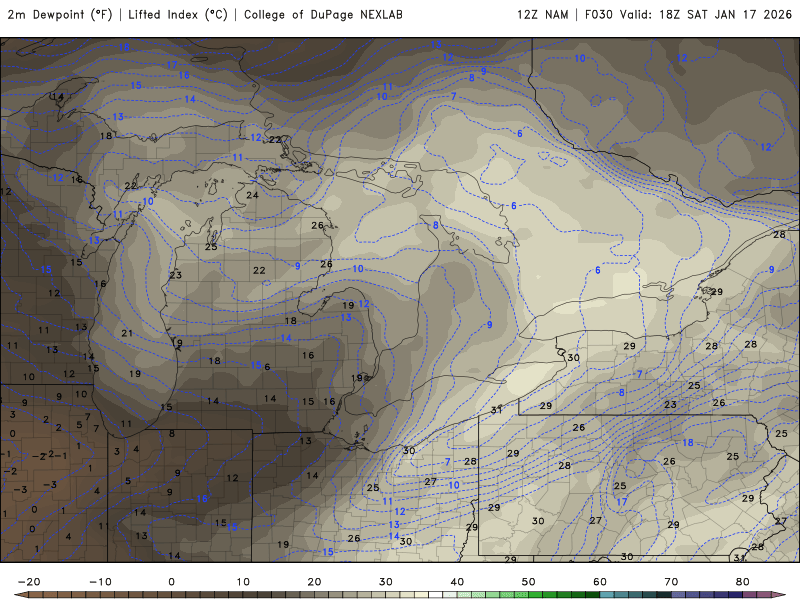Click the black dewpoint value '21' on the map
The width and height of the screenshot is (800, 600).
[127, 333]
